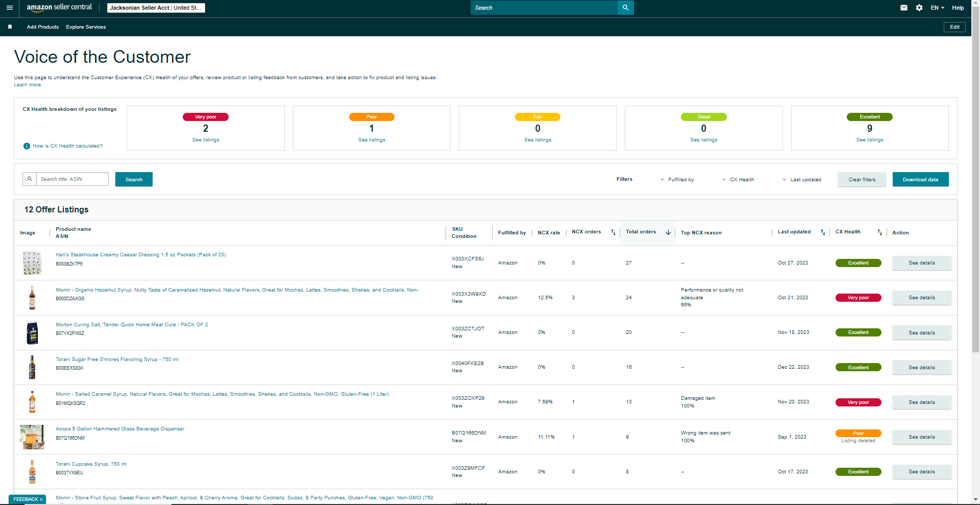See details for Monin Salted Caramel Syrup
This screenshot has height=505, width=980.
pos(922,402)
